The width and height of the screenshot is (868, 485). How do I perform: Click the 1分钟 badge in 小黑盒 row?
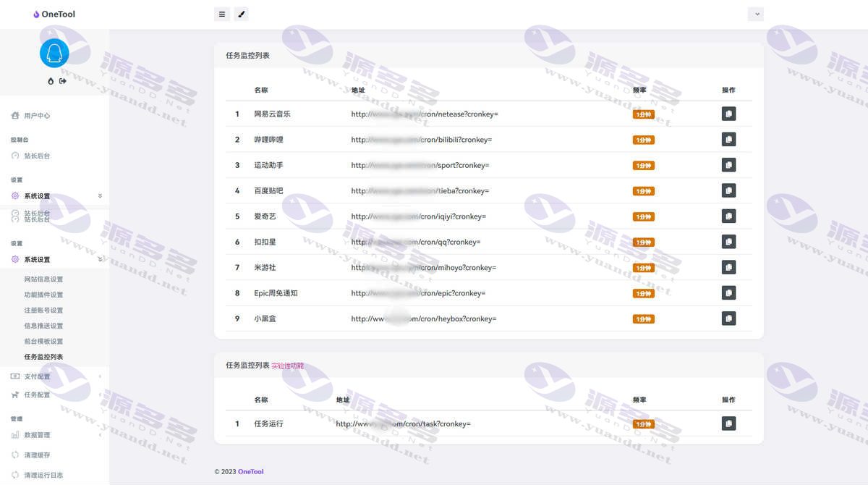(x=643, y=319)
